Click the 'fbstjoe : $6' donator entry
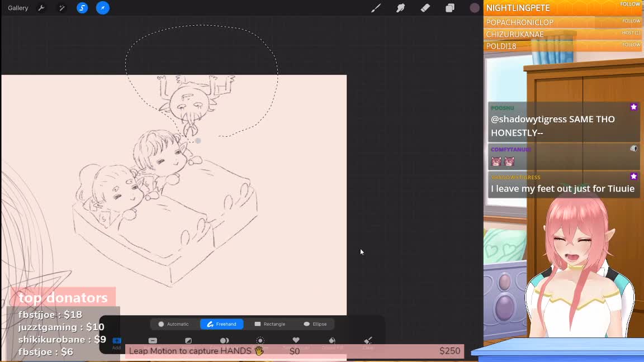 click(x=46, y=352)
